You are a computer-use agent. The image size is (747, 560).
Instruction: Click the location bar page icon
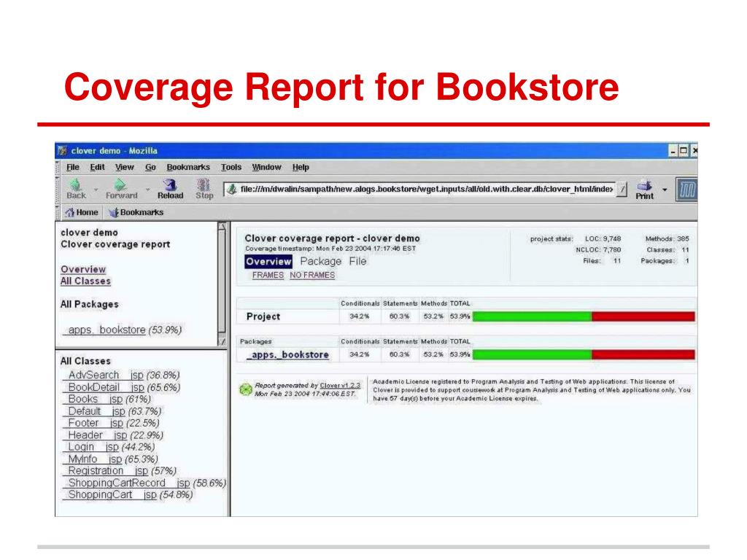232,189
